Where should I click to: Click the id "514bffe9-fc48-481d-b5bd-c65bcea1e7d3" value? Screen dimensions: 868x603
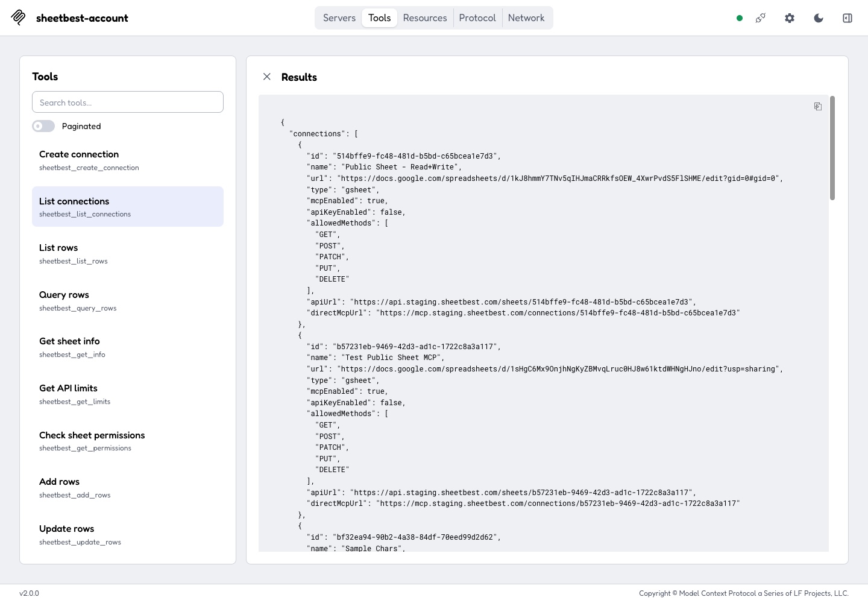[414, 156]
